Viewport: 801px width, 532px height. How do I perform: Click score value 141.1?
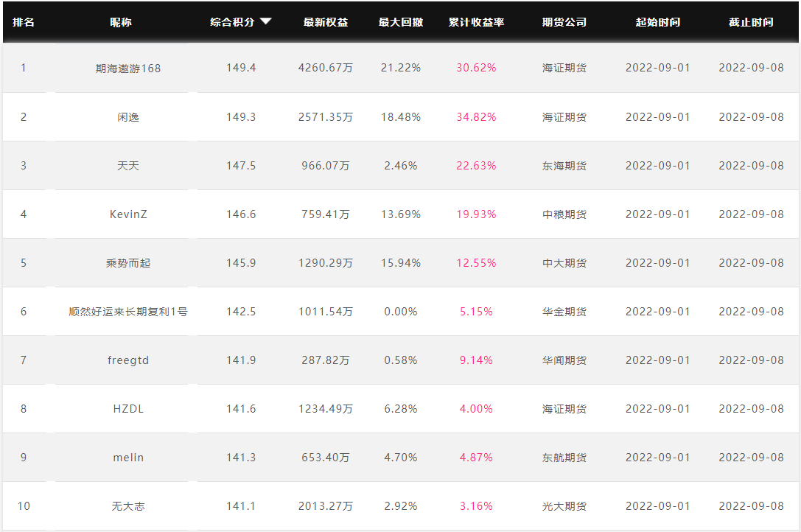coord(241,506)
